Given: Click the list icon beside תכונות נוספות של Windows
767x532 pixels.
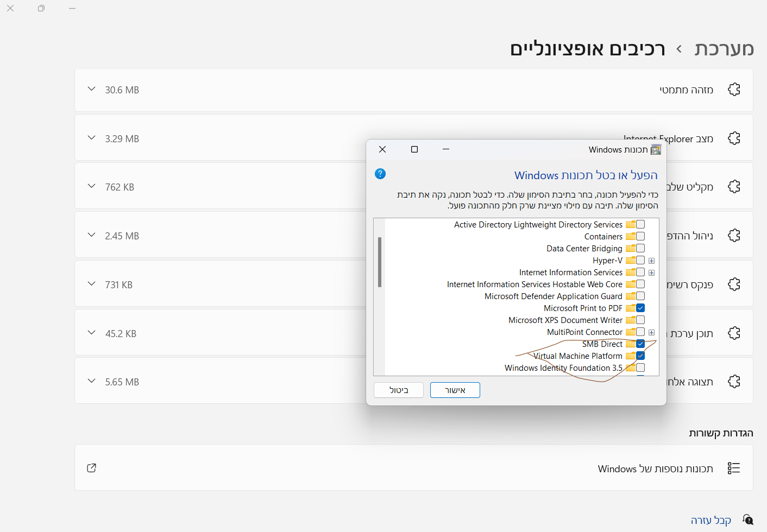Looking at the screenshot, I should [734, 468].
